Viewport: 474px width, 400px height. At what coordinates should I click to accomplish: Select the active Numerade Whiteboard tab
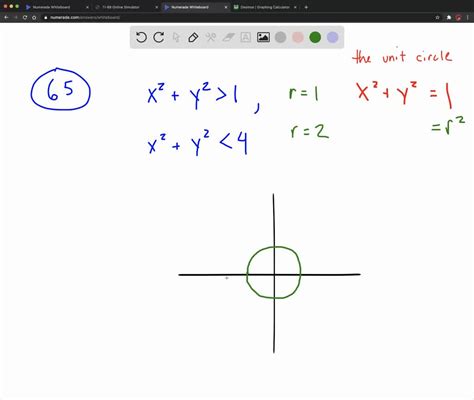pyautogui.click(x=195, y=7)
